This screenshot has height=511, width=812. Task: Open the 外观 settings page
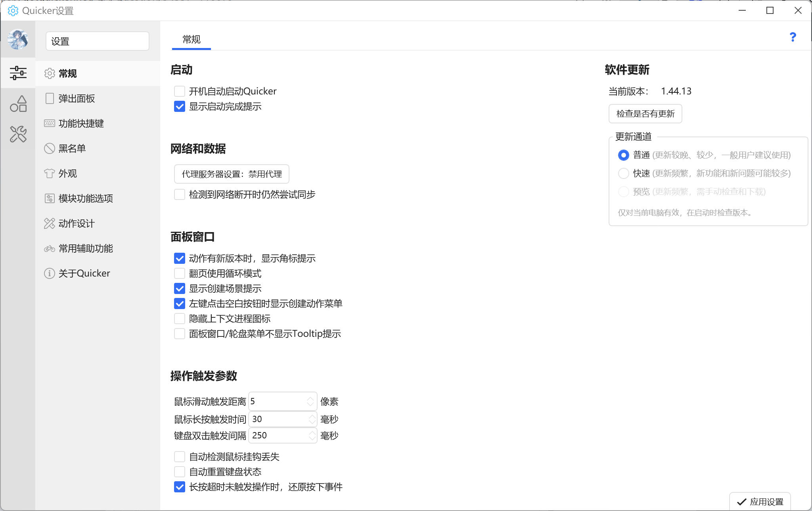(x=98, y=173)
